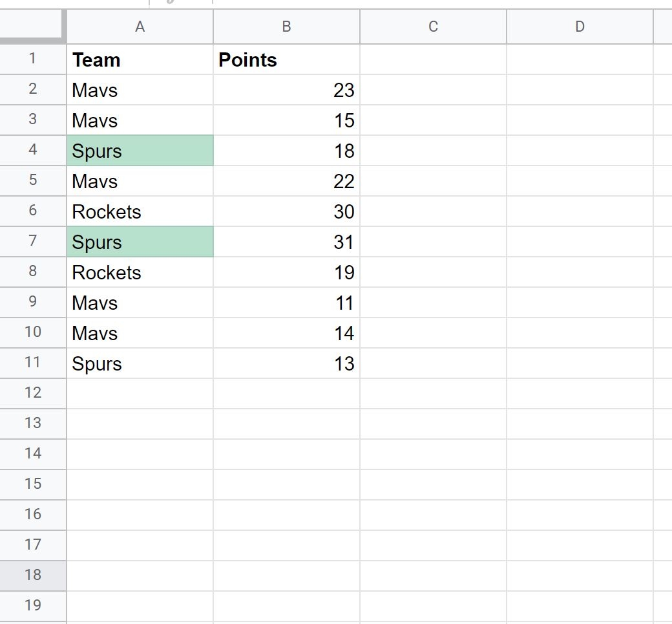The image size is (672, 624).
Task: Select the Rockets cell in row 8
Action: tap(140, 272)
